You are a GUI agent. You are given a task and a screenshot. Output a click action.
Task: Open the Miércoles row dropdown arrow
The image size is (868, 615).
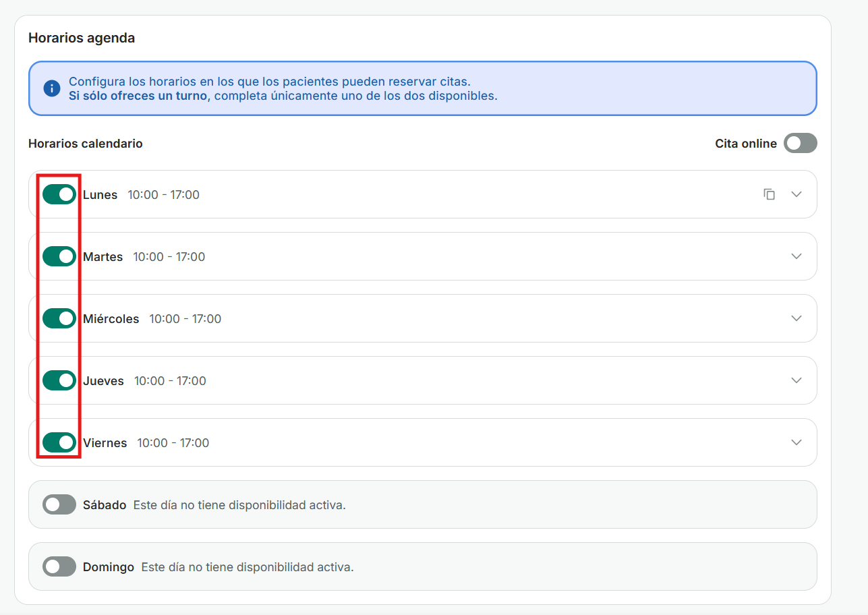coord(797,318)
